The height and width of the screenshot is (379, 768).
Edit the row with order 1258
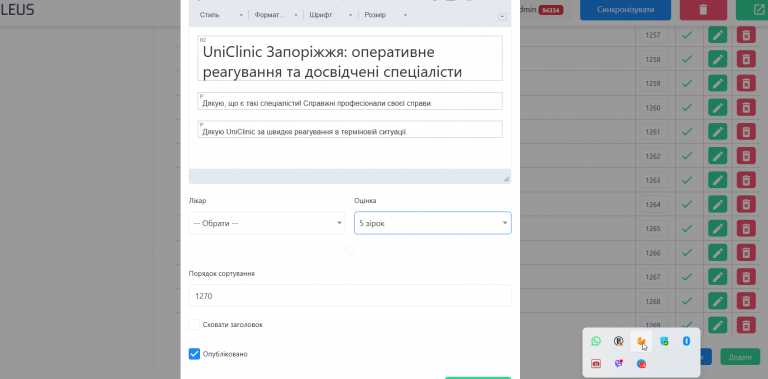point(718,59)
